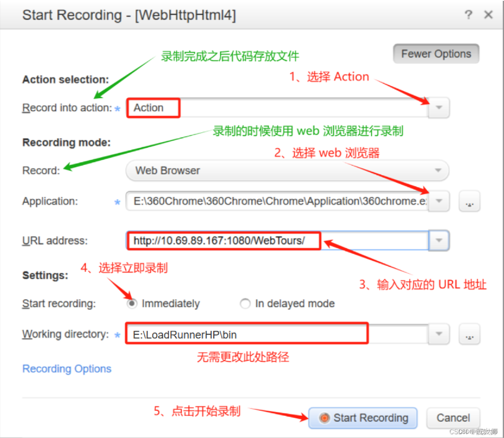Open the URL address dropdown arrow

point(438,240)
